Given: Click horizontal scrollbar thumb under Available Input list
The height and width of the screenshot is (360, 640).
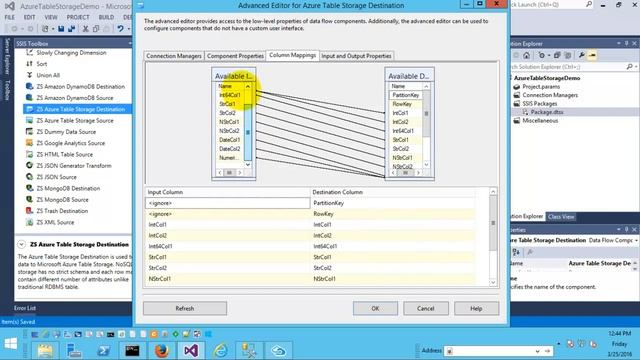Looking at the screenshot, I should (229, 173).
